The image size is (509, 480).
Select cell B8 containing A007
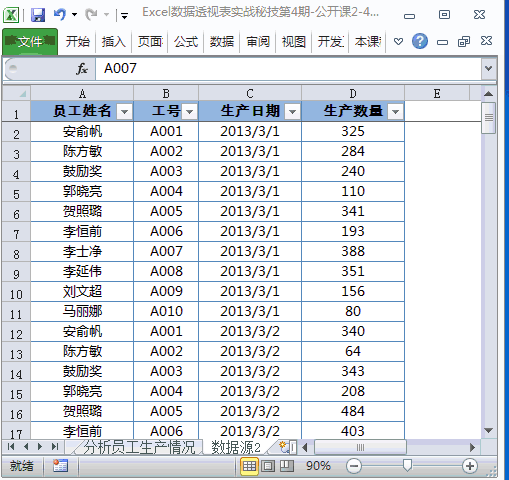166,251
